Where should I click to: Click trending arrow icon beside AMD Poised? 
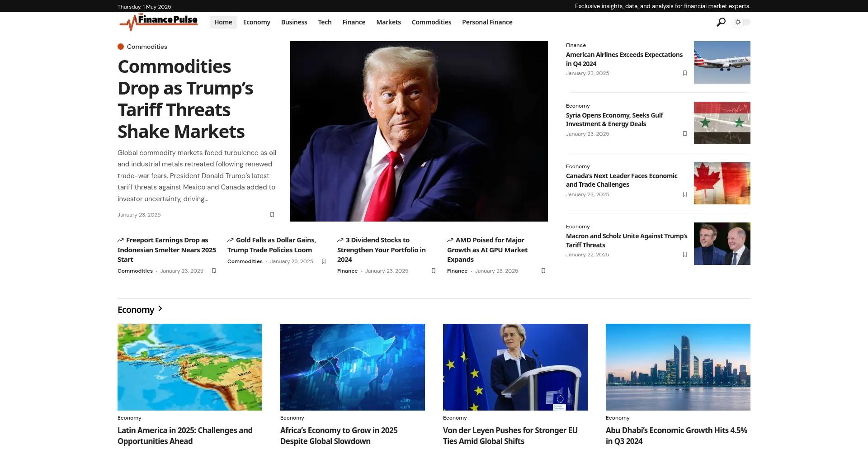tap(450, 240)
